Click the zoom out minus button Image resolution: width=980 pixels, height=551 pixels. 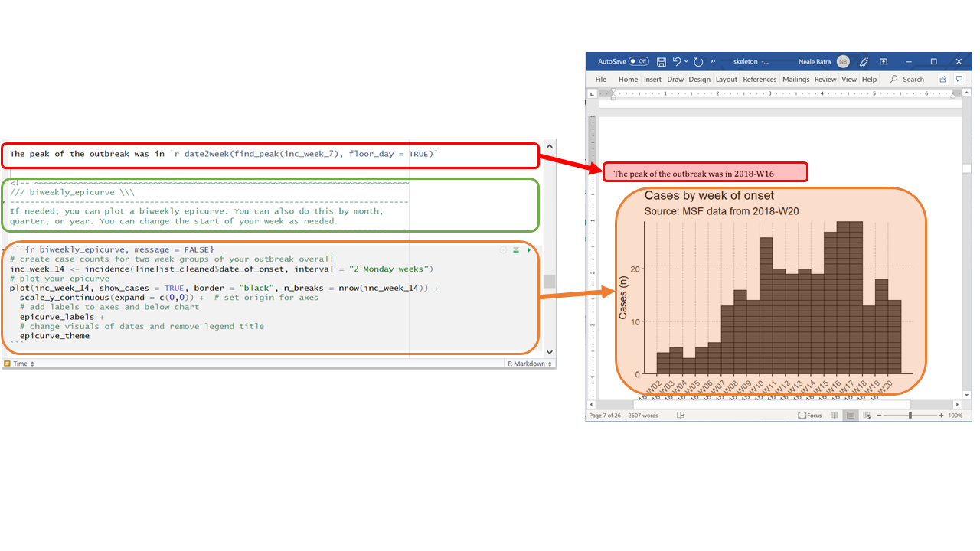tap(880, 416)
